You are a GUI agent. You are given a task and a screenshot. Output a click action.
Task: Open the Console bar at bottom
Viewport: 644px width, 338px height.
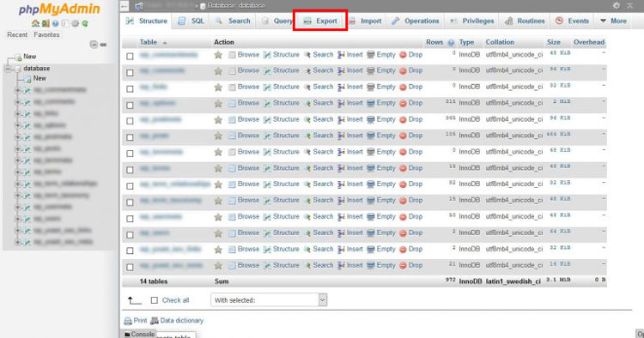tap(139, 334)
